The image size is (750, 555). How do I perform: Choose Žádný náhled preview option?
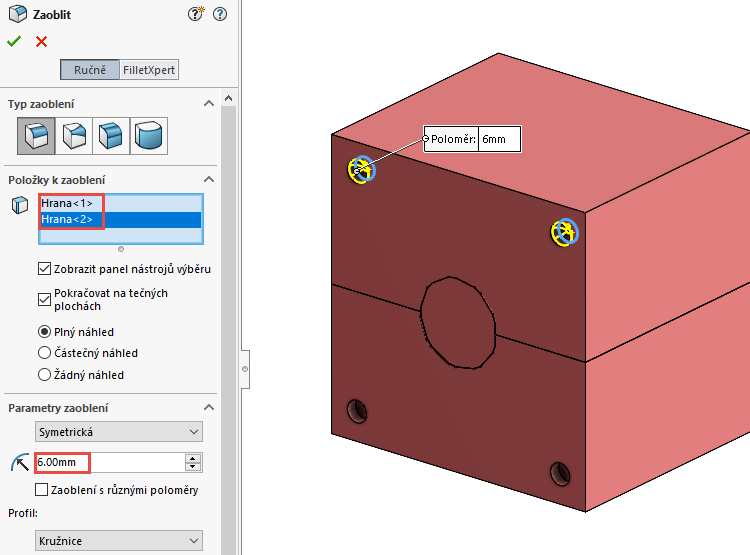pos(44,374)
